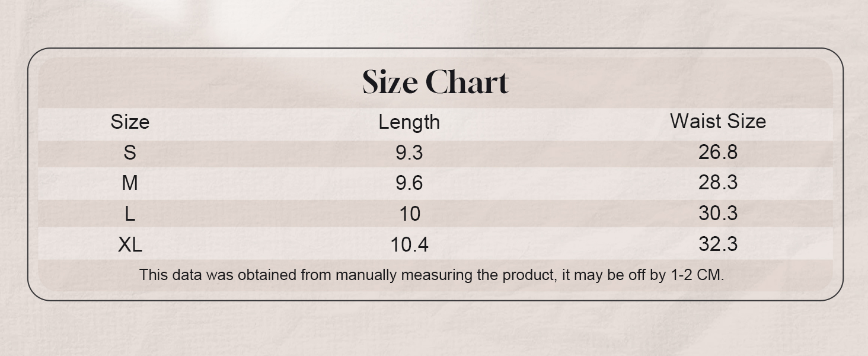
Task: Click the 28.3 waist size value
Action: (x=718, y=183)
